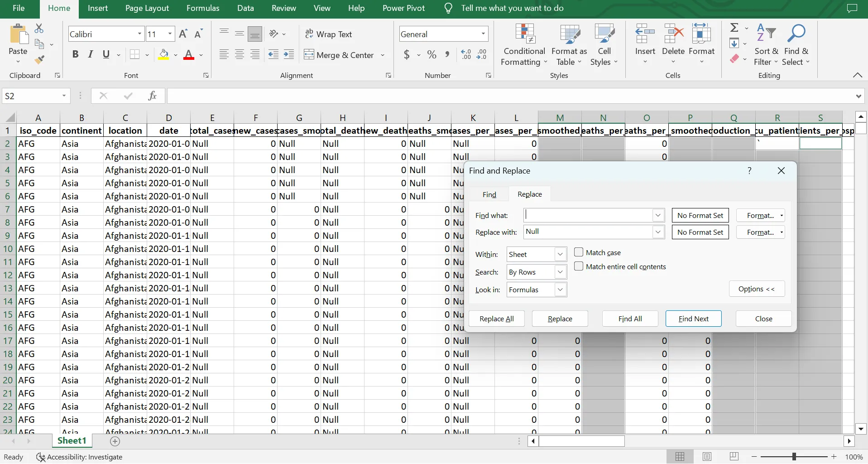The width and height of the screenshot is (868, 464).
Task: Add a new sheet with plus icon
Action: click(115, 441)
